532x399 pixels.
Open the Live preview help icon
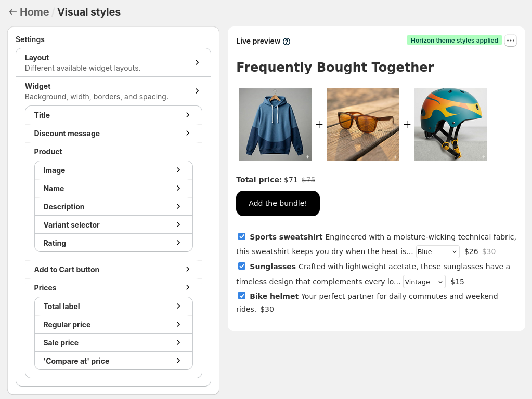pos(287,42)
